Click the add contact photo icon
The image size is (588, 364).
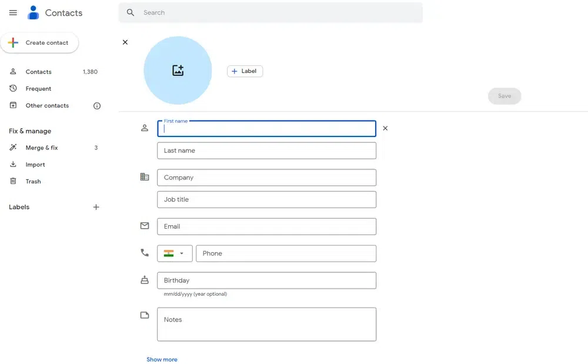[178, 71]
